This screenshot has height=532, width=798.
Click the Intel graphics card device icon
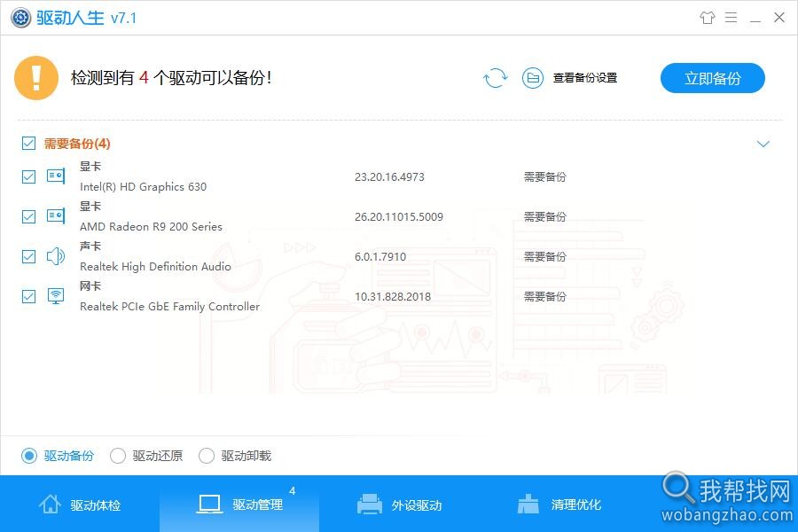point(56,176)
